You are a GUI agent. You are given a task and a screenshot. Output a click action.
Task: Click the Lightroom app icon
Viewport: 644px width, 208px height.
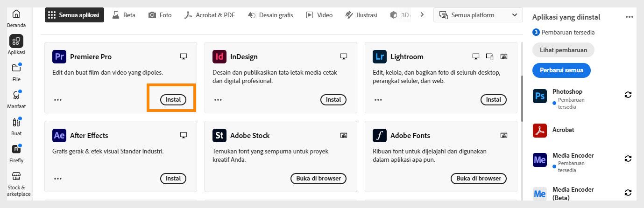coord(380,56)
